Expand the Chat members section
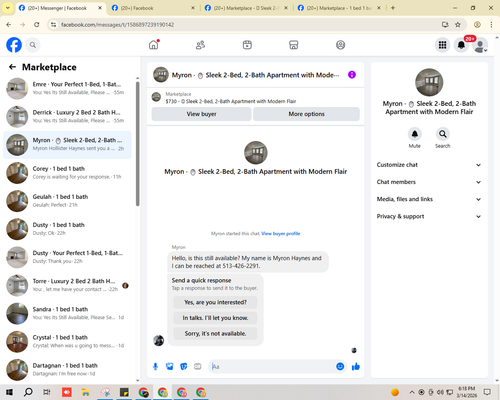 click(x=429, y=182)
